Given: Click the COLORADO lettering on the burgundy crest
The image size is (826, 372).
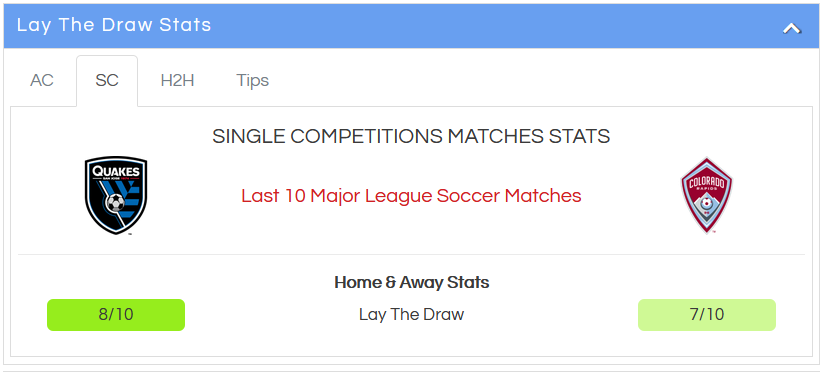Looking at the screenshot, I should 706,185.
